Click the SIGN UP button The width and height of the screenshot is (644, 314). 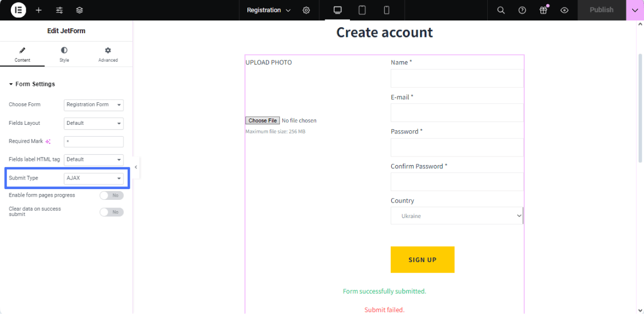pos(422,260)
